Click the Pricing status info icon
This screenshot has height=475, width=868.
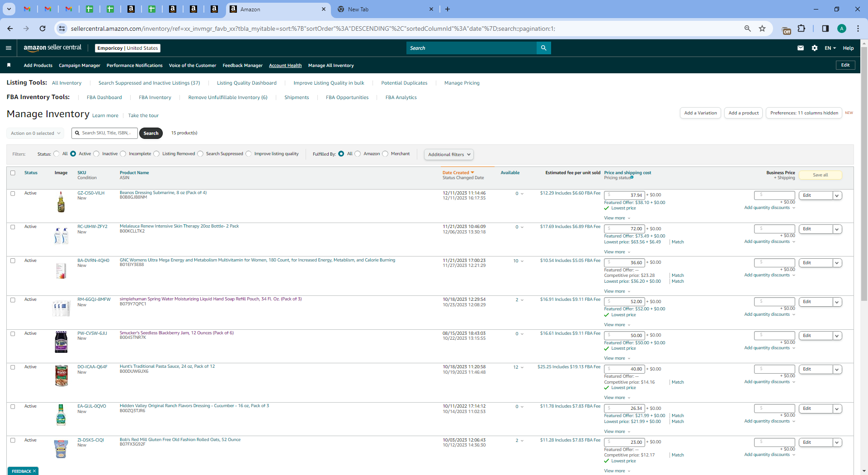pos(632,177)
